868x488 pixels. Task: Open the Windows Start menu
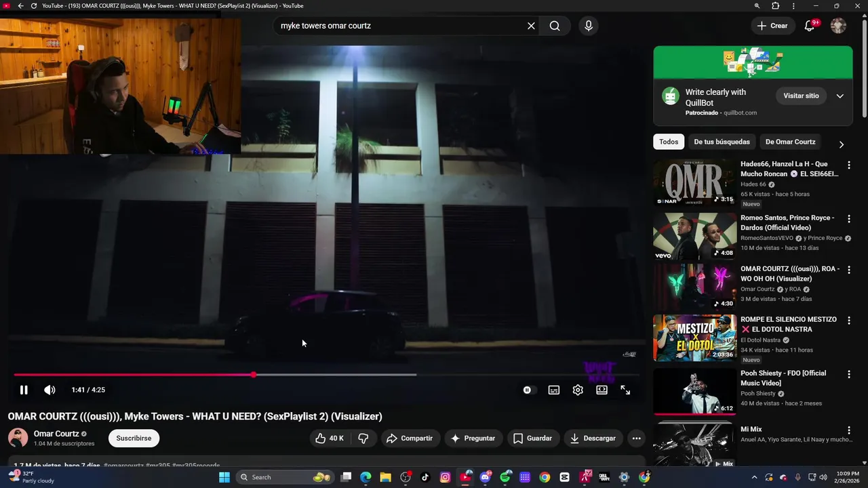point(224,477)
